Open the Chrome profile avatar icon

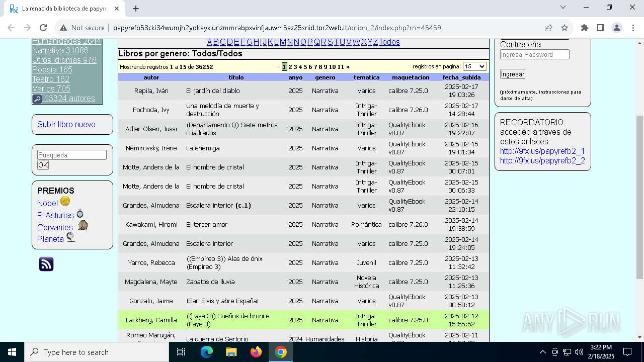point(617,28)
